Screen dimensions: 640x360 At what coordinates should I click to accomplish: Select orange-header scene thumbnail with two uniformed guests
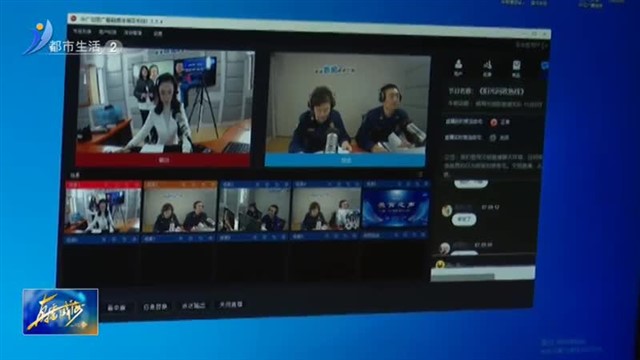pos(180,210)
